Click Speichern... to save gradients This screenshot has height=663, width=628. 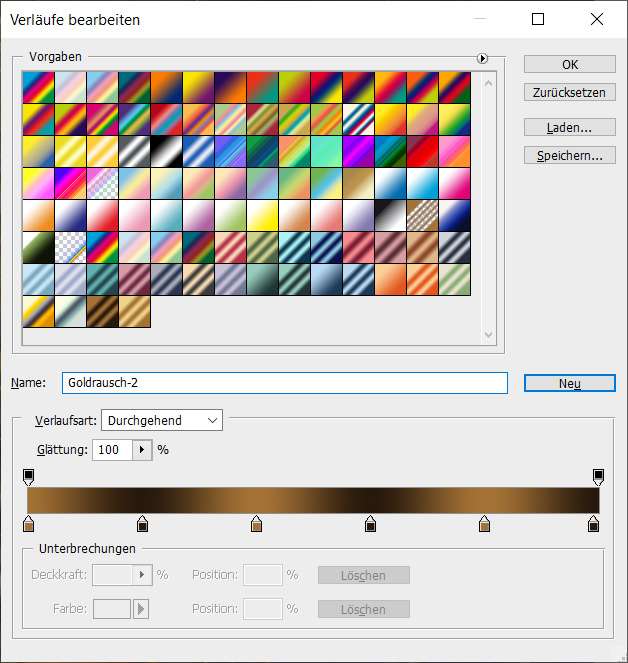click(x=569, y=156)
